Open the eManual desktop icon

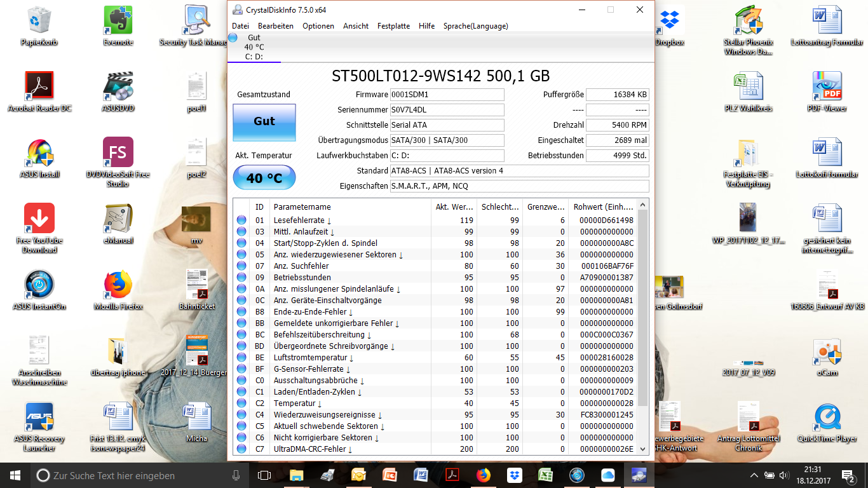tap(118, 224)
